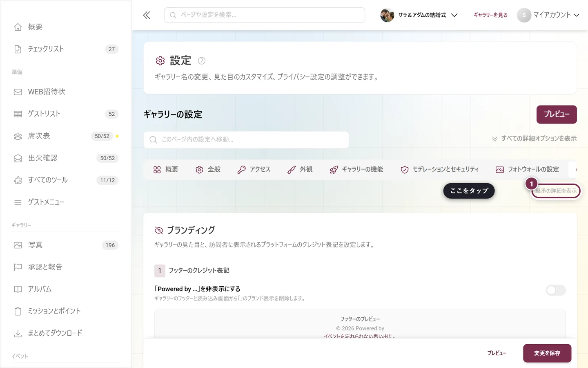Image resolution: width=588 pixels, height=368 pixels.
Task: Switch to the 概要 settings tab
Action: [x=166, y=170]
